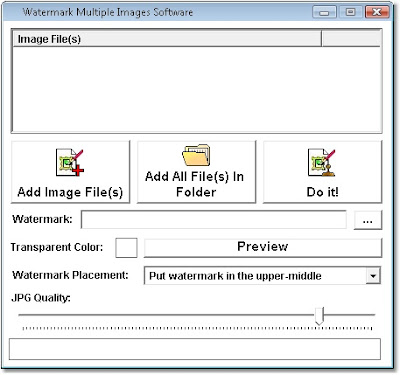Click the Image File(s) column header

click(167, 39)
